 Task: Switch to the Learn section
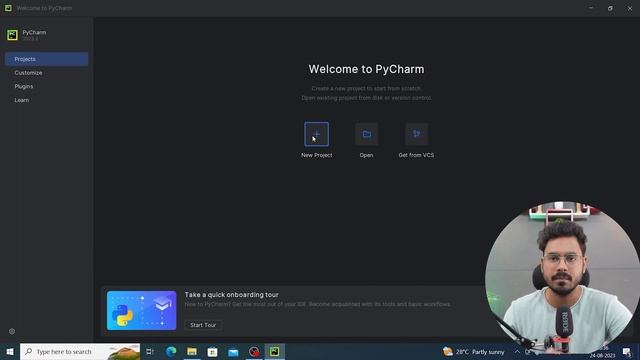pos(22,100)
